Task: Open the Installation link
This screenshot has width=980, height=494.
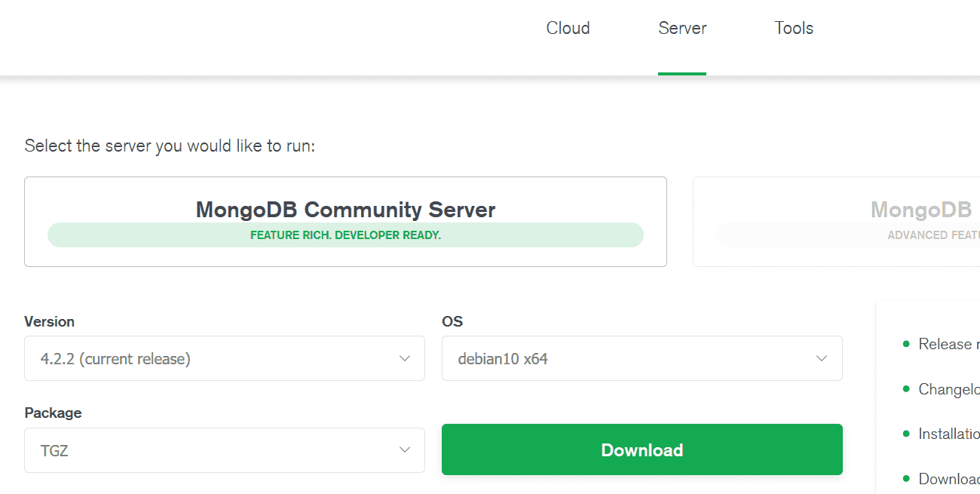Action: (x=948, y=434)
